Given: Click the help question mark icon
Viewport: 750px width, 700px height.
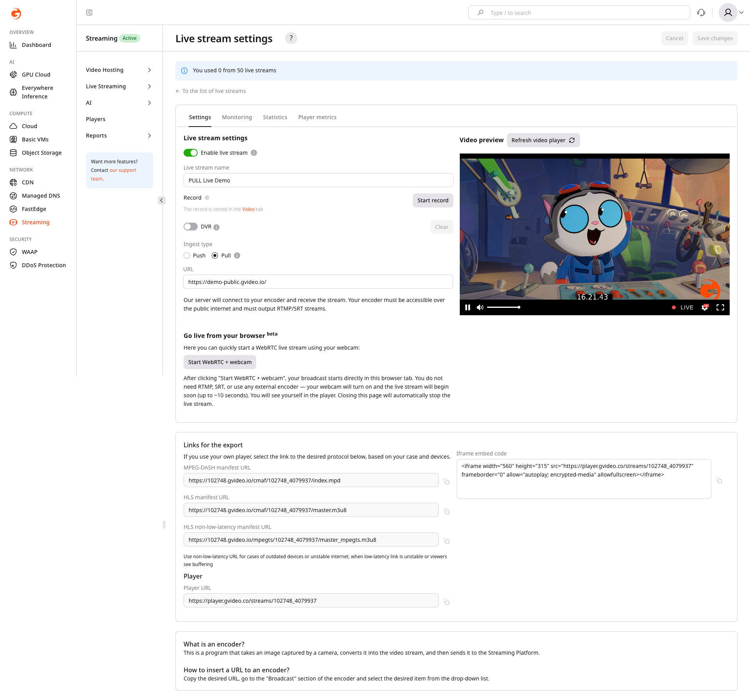Looking at the screenshot, I should [291, 38].
